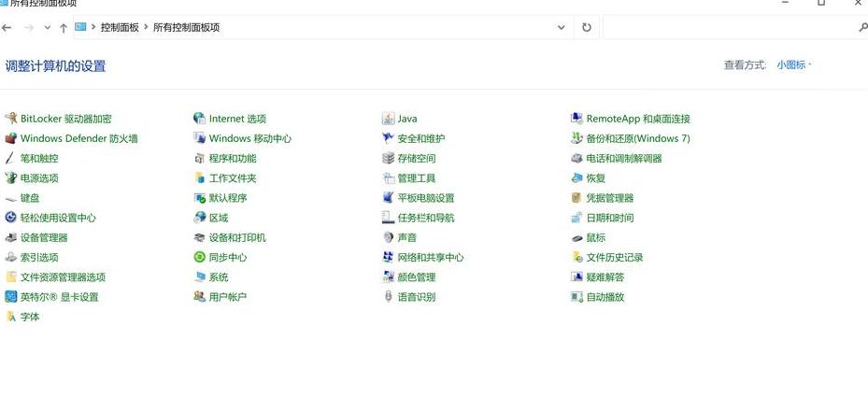Screen dimensions: 868x411
Task: Open recent locations dropdown beside forward arrow
Action: [x=47, y=27]
